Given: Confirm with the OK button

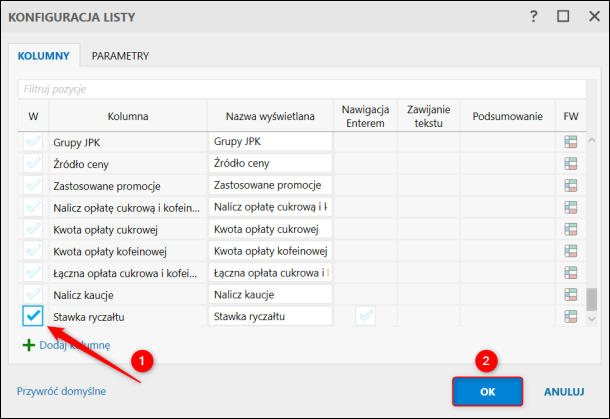Looking at the screenshot, I should click(x=487, y=391).
